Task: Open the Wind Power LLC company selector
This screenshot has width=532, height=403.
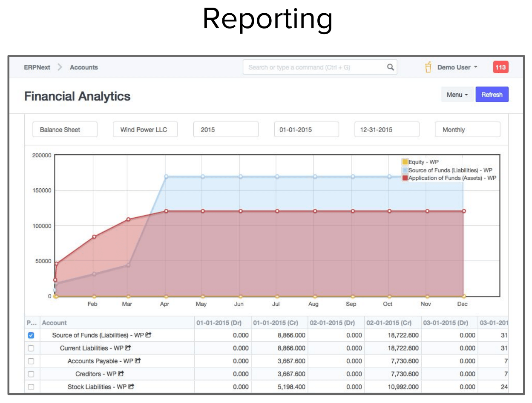Action: (145, 130)
